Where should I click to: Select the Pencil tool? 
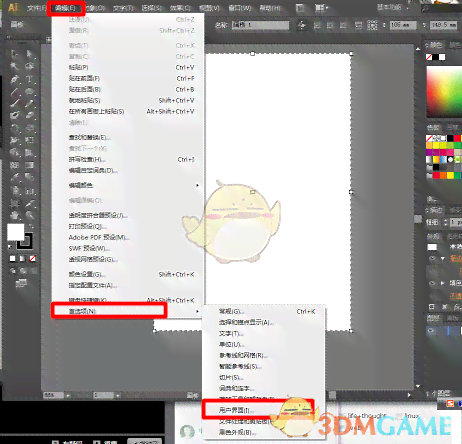[x=30, y=104]
